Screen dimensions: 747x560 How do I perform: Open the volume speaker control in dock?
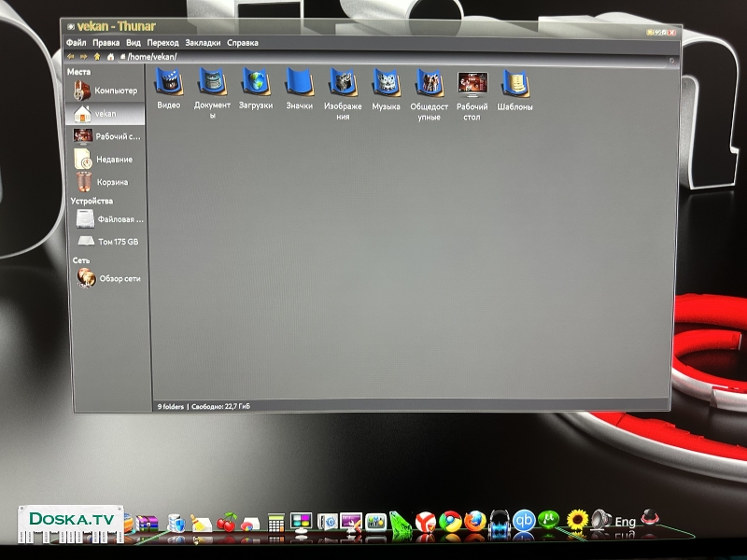tap(601, 520)
